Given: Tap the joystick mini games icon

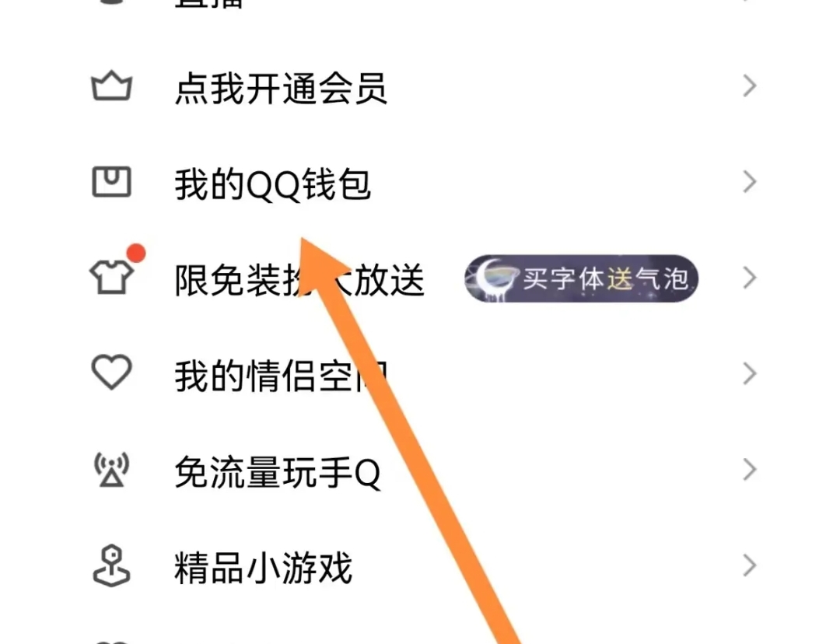Looking at the screenshot, I should (111, 565).
